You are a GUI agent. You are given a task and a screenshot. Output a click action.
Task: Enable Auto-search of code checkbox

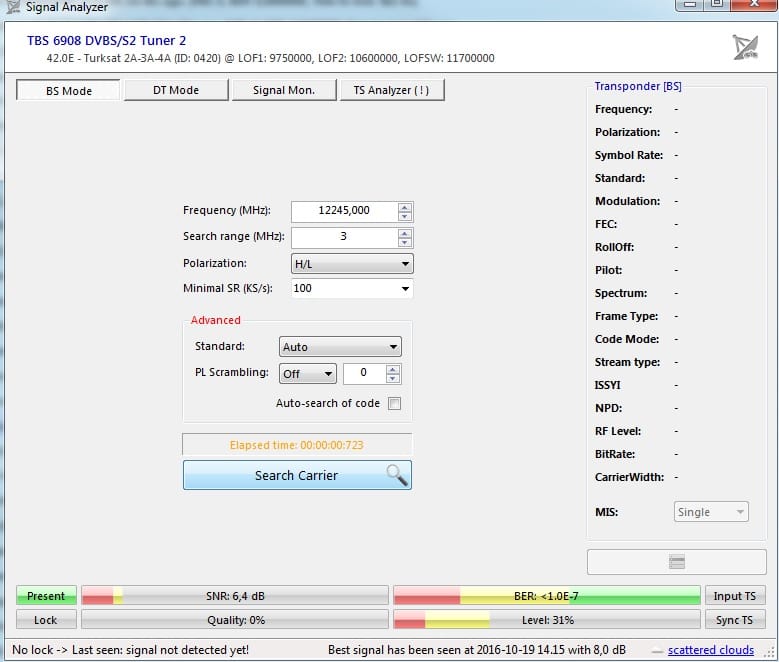(394, 403)
